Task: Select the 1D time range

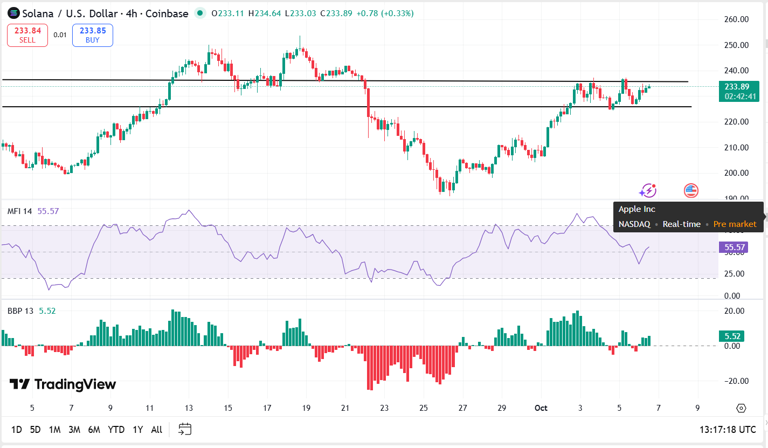Action: [16, 430]
